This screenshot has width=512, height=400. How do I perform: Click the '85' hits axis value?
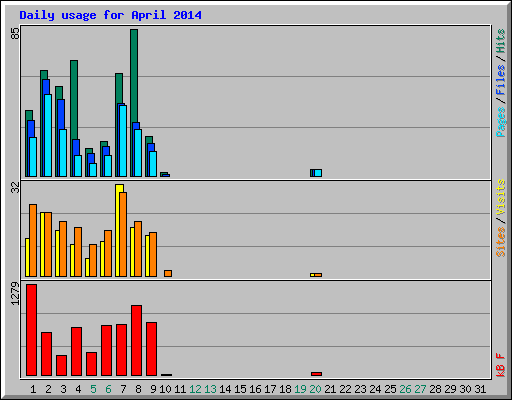15,33
